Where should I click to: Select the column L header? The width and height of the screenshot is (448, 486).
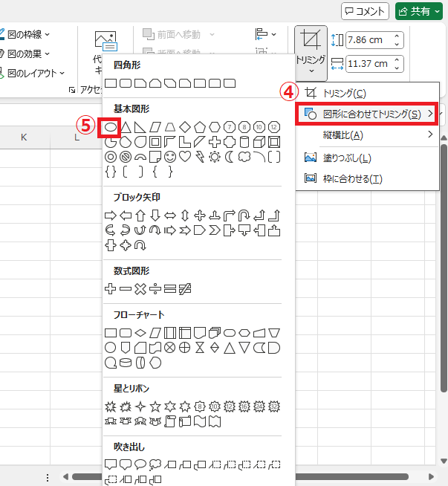(77, 137)
